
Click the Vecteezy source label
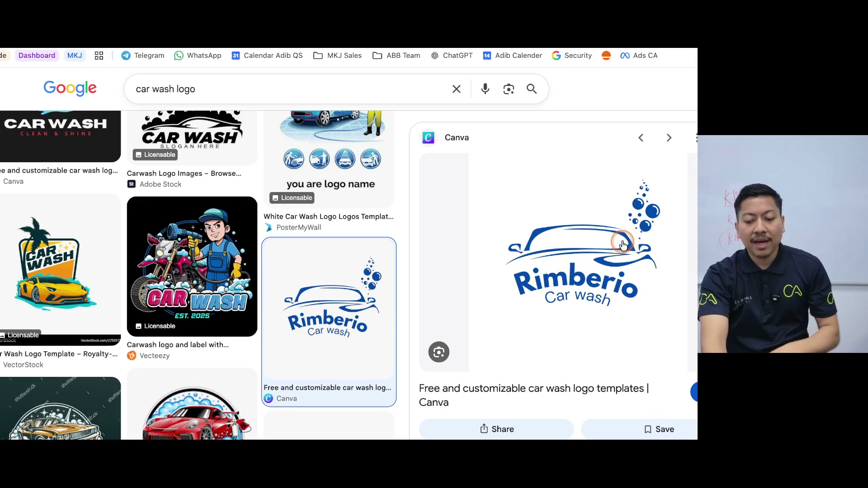pyautogui.click(x=155, y=356)
